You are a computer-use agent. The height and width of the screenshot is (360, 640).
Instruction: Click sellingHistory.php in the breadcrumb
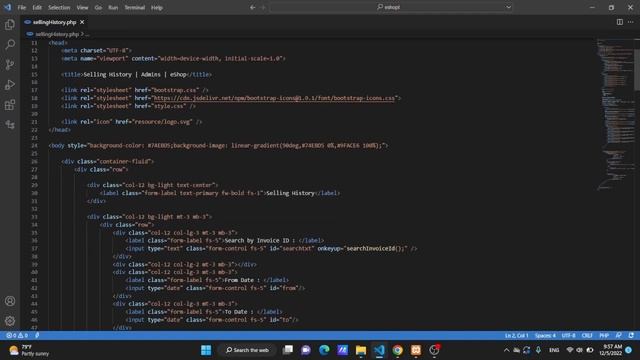[x=57, y=34]
